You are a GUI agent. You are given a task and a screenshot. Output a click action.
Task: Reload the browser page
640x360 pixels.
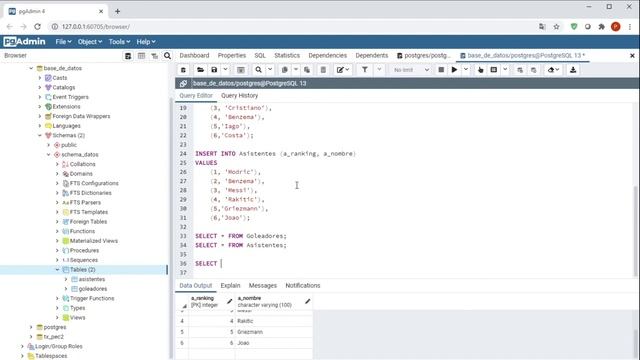[37, 27]
